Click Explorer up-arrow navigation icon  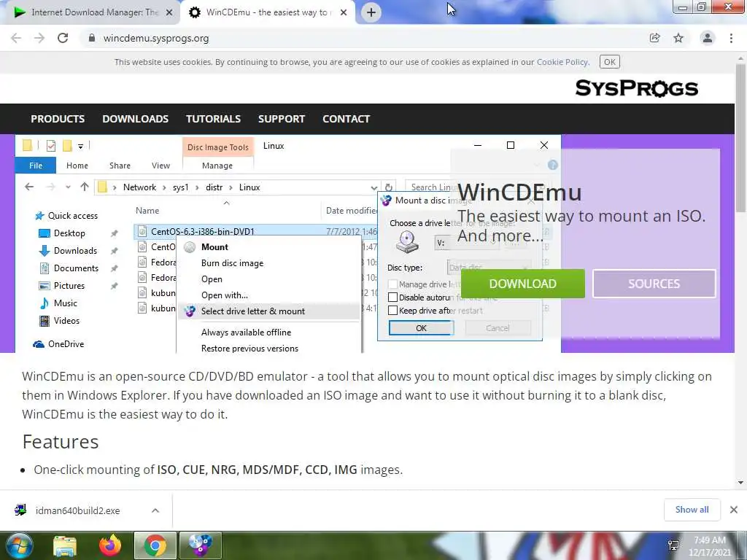(85, 187)
